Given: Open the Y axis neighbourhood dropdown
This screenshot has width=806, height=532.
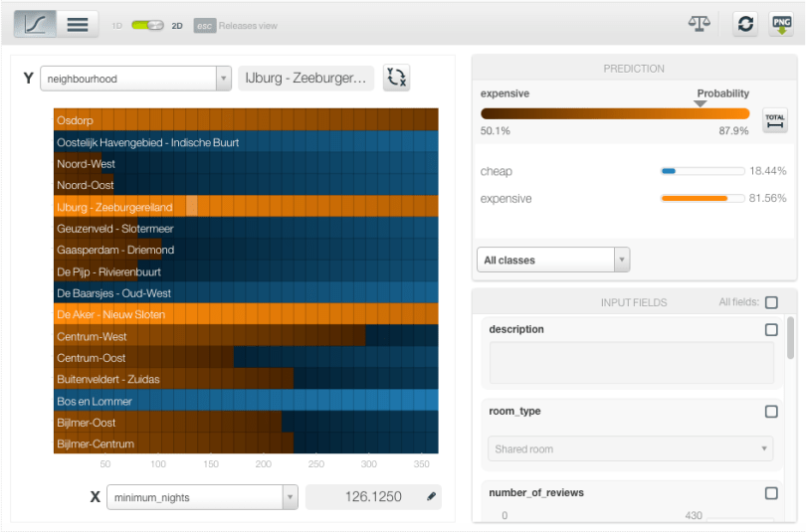Looking at the screenshot, I should 135,79.
